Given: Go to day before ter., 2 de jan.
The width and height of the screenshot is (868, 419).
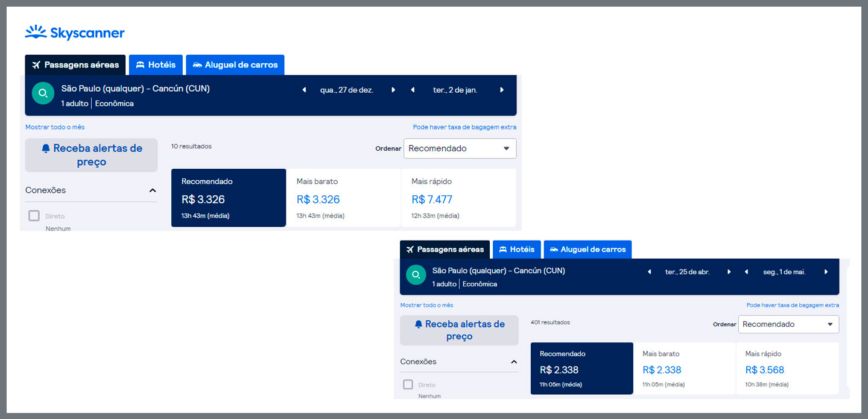Looking at the screenshot, I should 413,90.
